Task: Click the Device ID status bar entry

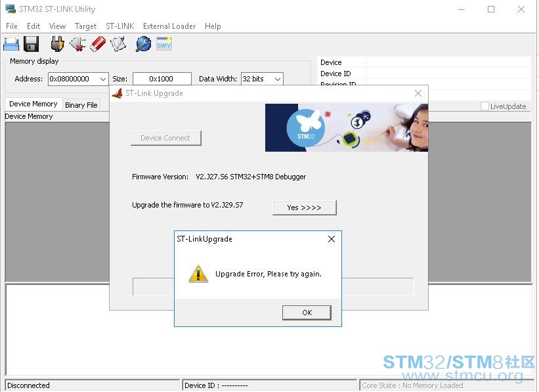Action: 269,385
